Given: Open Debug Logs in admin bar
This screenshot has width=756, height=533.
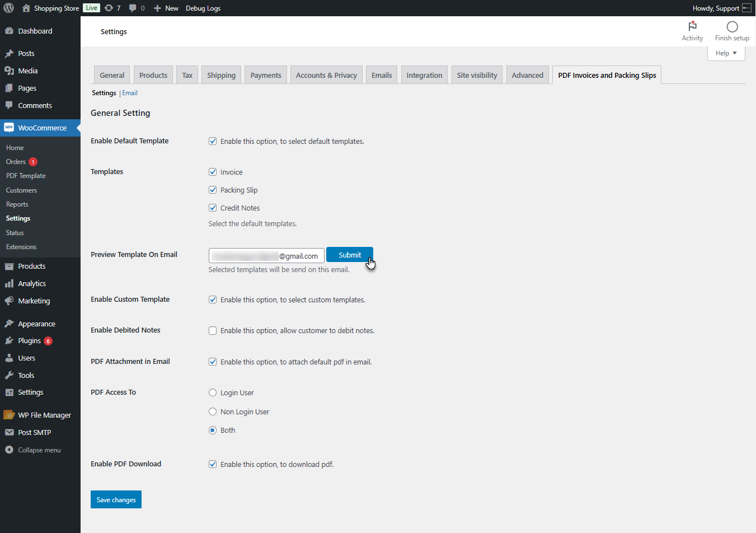Looking at the screenshot, I should pyautogui.click(x=203, y=8).
